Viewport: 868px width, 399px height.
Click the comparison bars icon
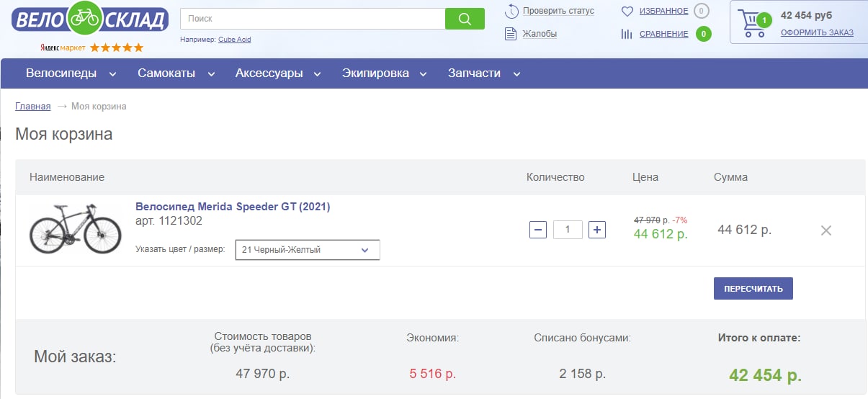click(627, 34)
